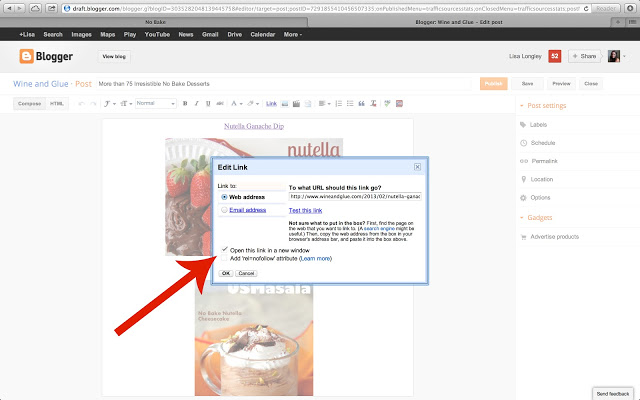The width and height of the screenshot is (640, 400).
Task: Open the account menu arrow beside avatar
Action: pos(624,56)
